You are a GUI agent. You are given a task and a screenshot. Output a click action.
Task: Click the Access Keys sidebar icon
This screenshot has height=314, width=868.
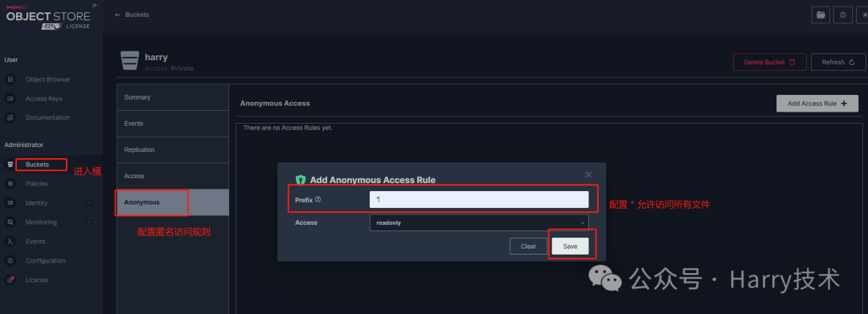coord(10,99)
